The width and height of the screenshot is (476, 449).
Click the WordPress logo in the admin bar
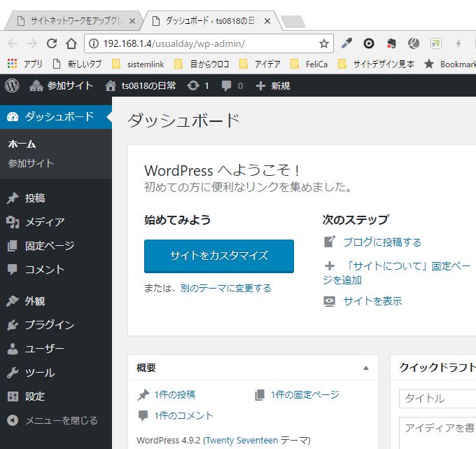point(12,85)
